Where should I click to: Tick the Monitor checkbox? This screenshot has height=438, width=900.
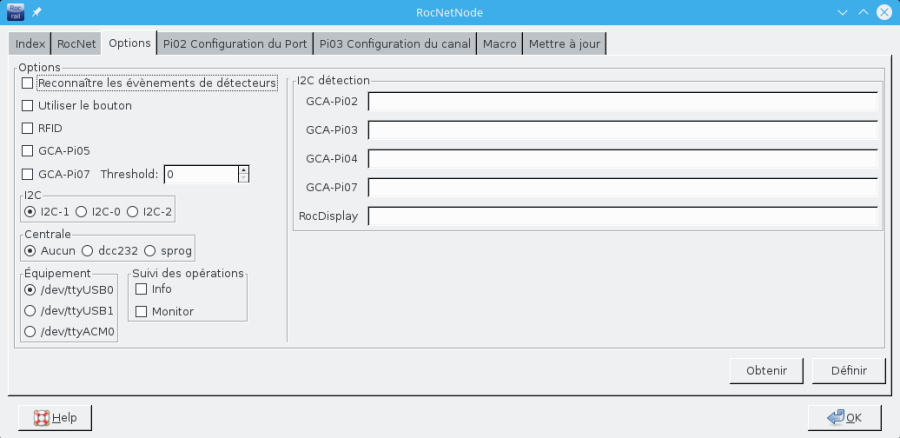(x=141, y=311)
